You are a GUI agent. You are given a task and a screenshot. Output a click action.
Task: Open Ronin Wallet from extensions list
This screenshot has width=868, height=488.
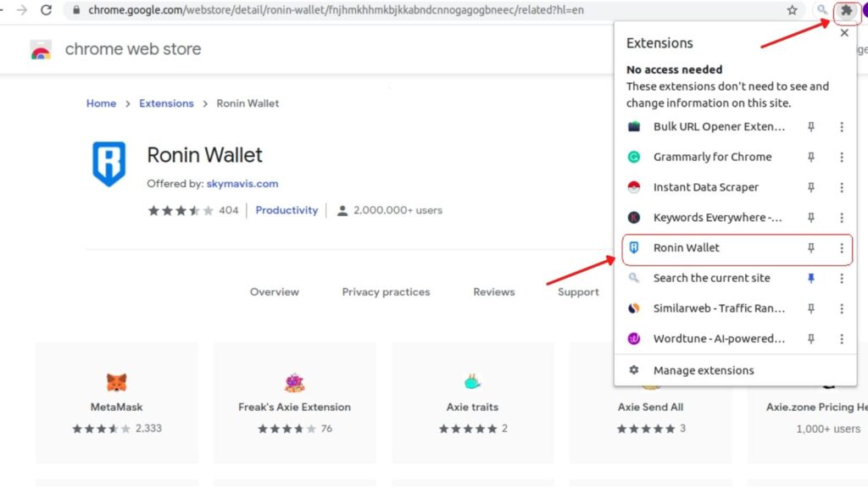click(686, 248)
